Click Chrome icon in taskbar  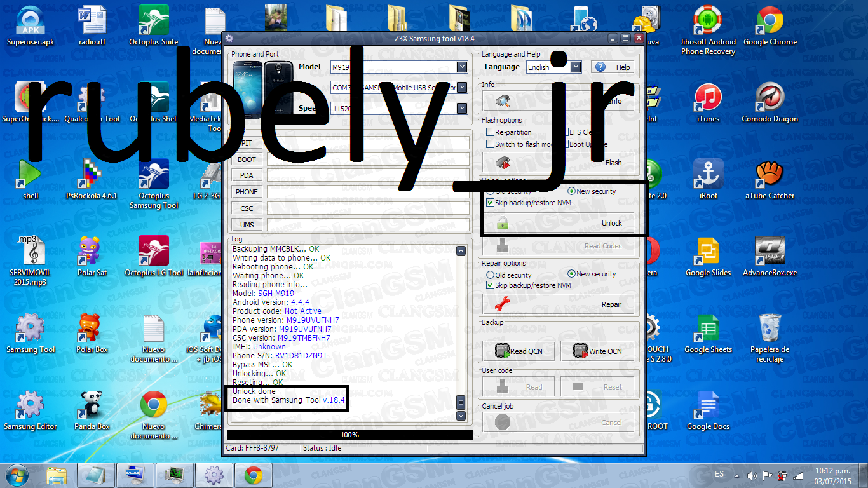[x=254, y=475]
